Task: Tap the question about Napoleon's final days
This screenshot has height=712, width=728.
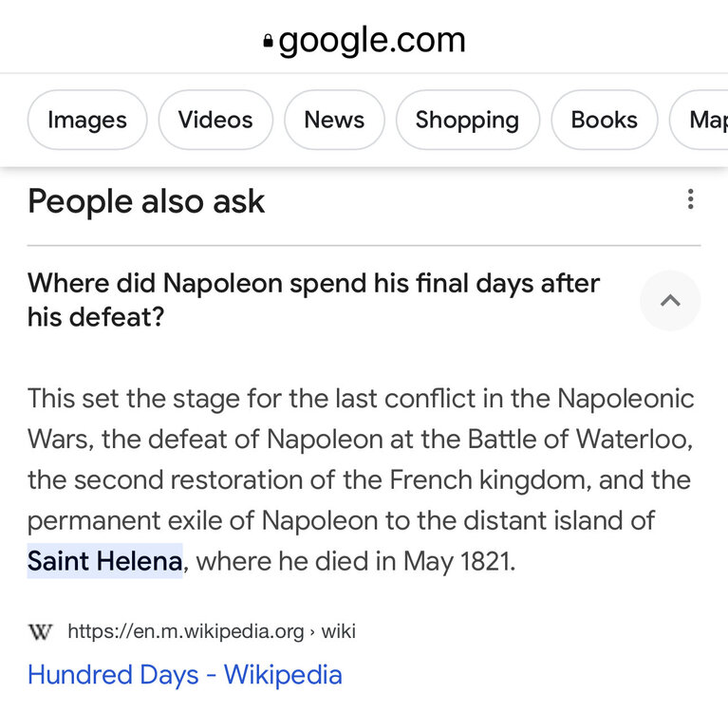Action: tap(313, 300)
